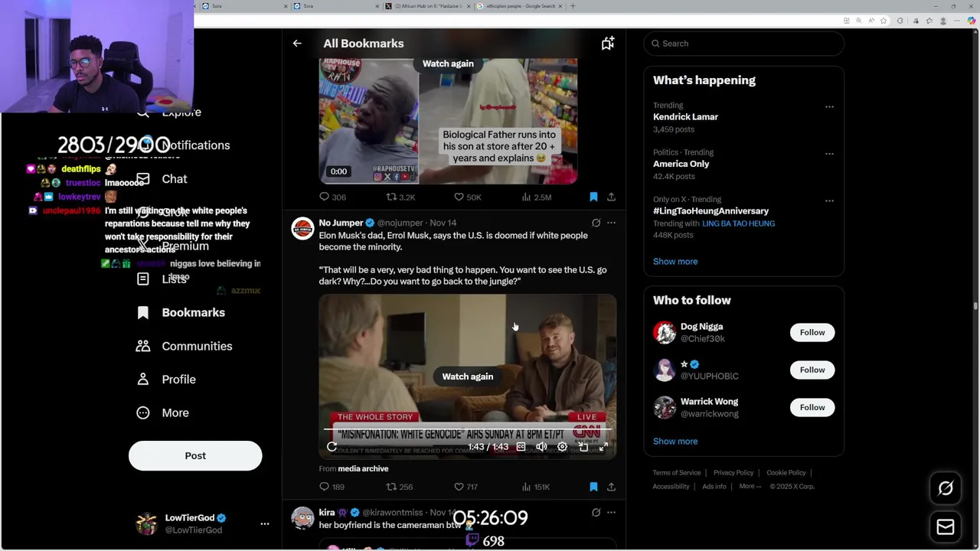View analytics of the 151K views post
Viewport: 980px width, 551px height.
(535, 487)
